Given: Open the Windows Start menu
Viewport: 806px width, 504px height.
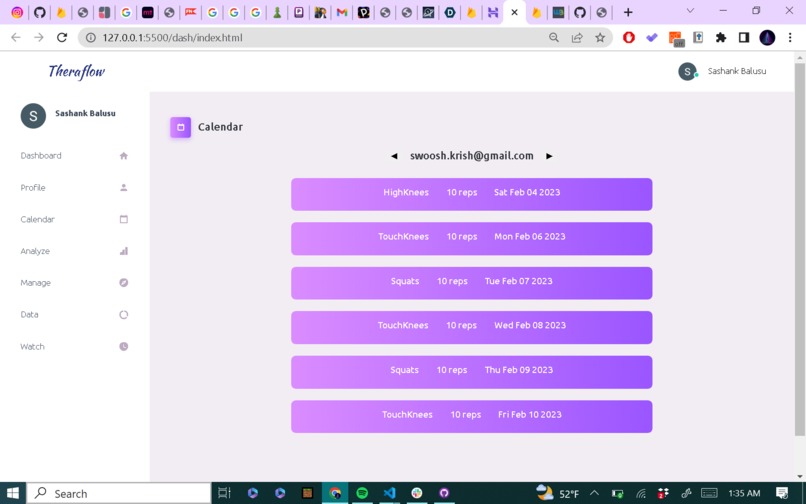Looking at the screenshot, I should tap(12, 493).
